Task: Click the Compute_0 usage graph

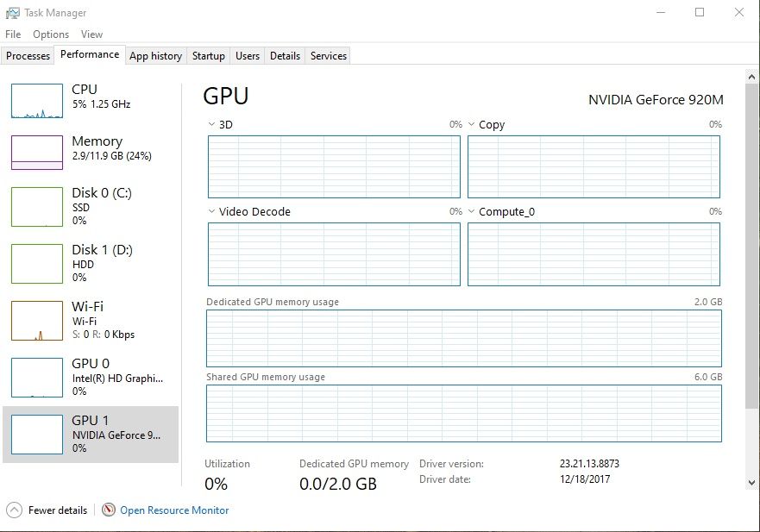Action: coord(594,253)
